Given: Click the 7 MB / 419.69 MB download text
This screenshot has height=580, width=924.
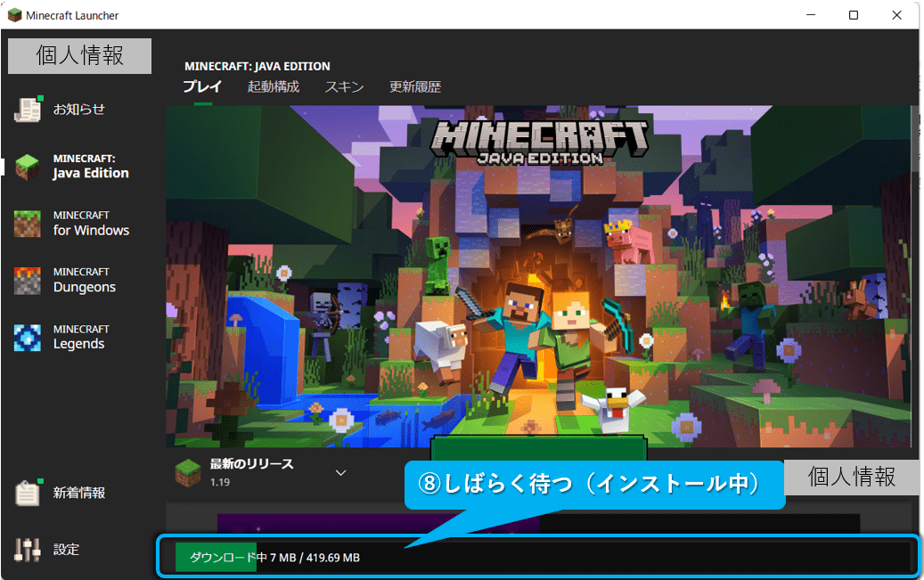Looking at the screenshot, I should pos(315,558).
